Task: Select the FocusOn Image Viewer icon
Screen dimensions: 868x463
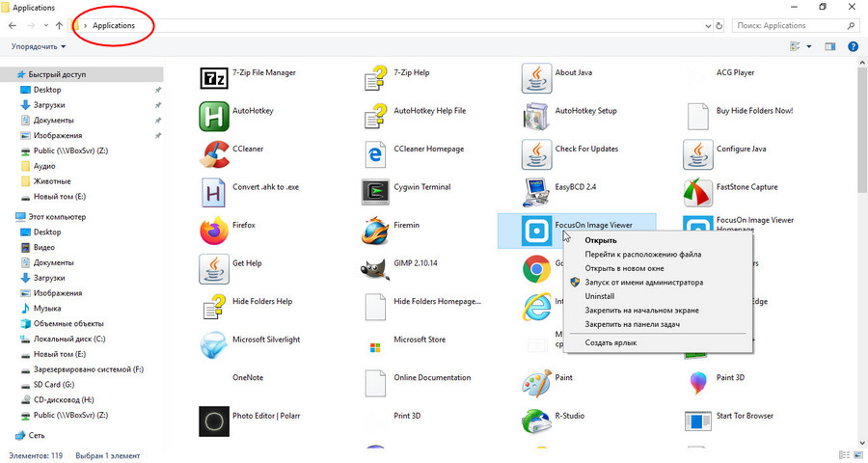Action: [536, 231]
